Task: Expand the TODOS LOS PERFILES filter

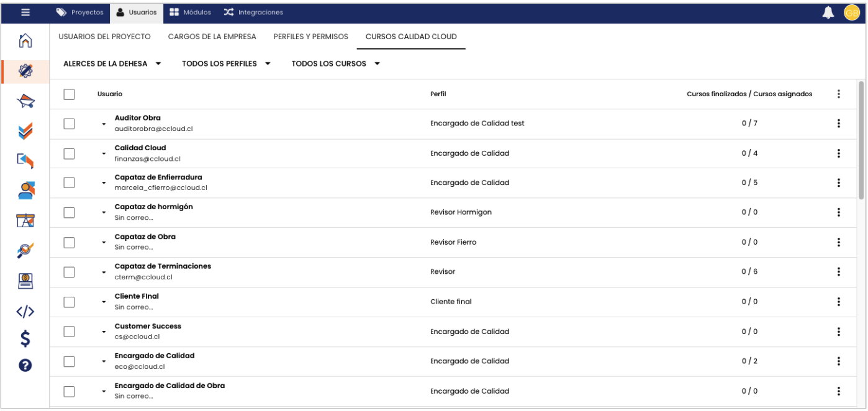Action: point(226,64)
